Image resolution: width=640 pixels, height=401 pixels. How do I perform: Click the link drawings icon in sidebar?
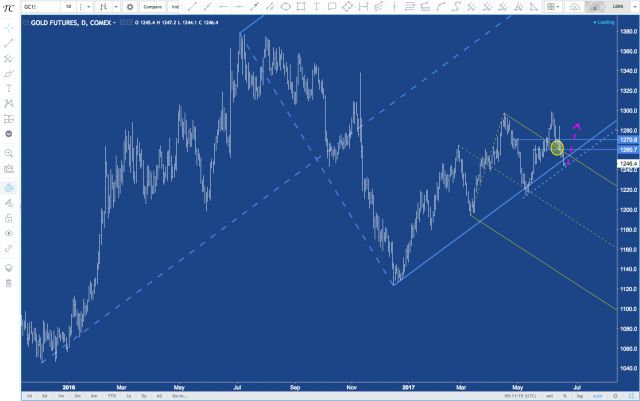pos(9,248)
